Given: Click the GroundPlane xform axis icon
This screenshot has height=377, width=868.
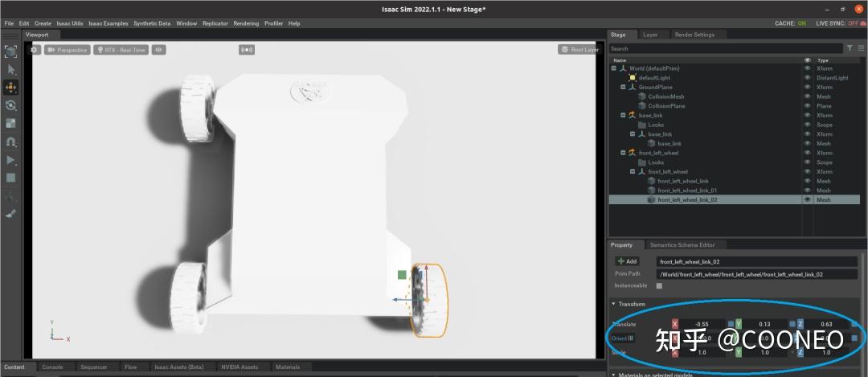Looking at the screenshot, I should coord(633,88).
